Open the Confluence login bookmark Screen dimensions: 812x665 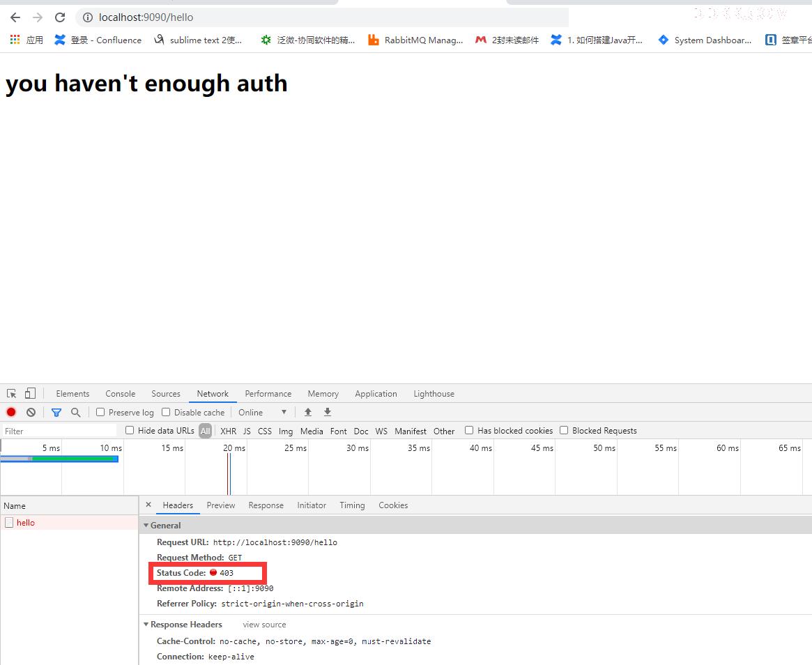(98, 40)
